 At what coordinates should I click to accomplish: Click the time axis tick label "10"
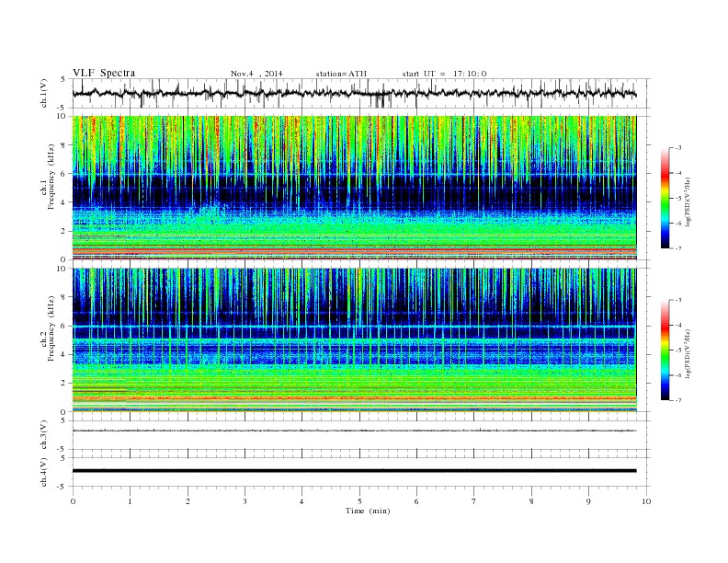[646, 501]
